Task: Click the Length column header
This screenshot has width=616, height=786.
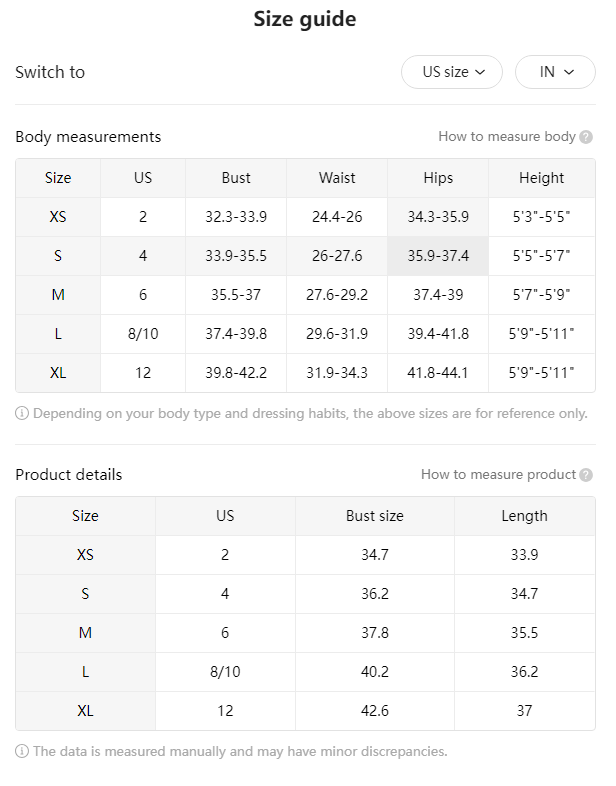Action: pos(525,516)
